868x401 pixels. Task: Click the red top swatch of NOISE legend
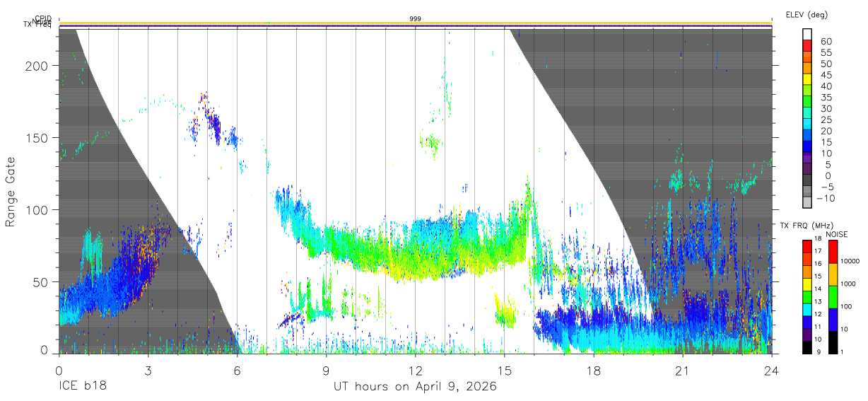point(833,252)
